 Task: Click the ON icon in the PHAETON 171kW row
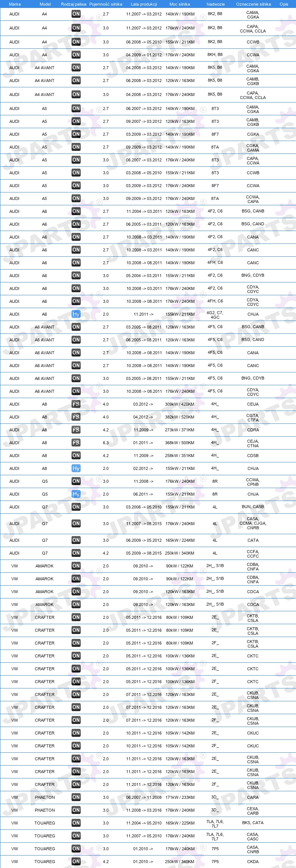76,797
